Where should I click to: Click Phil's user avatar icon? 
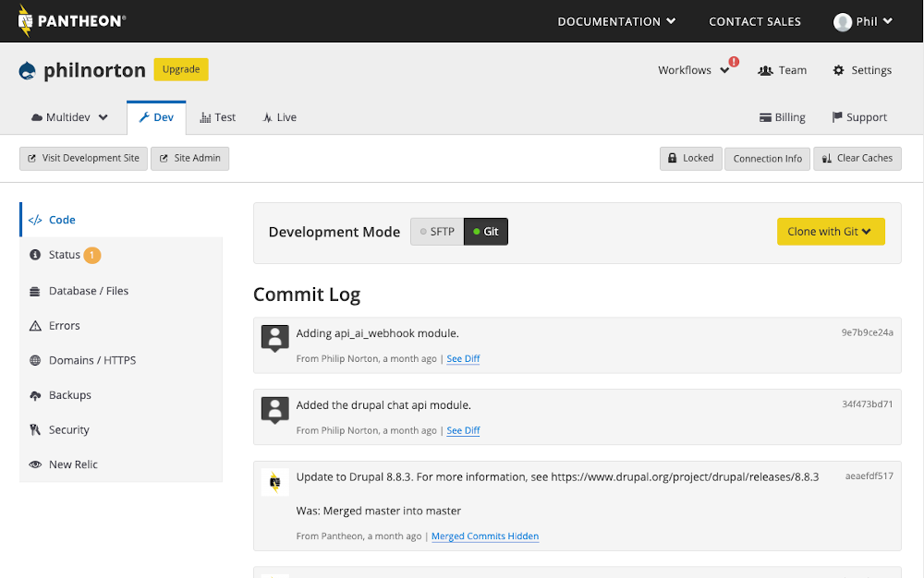(842, 22)
